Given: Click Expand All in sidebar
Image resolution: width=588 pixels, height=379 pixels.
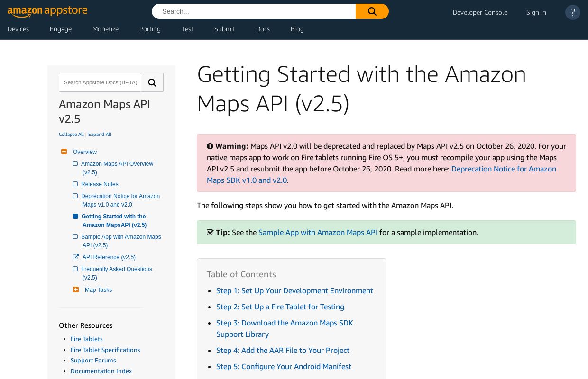Looking at the screenshot, I should pos(100,135).
